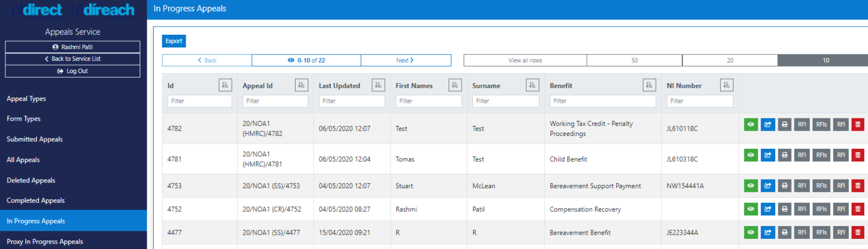Print appeal 4781
The image size is (868, 249).
coord(784,155)
